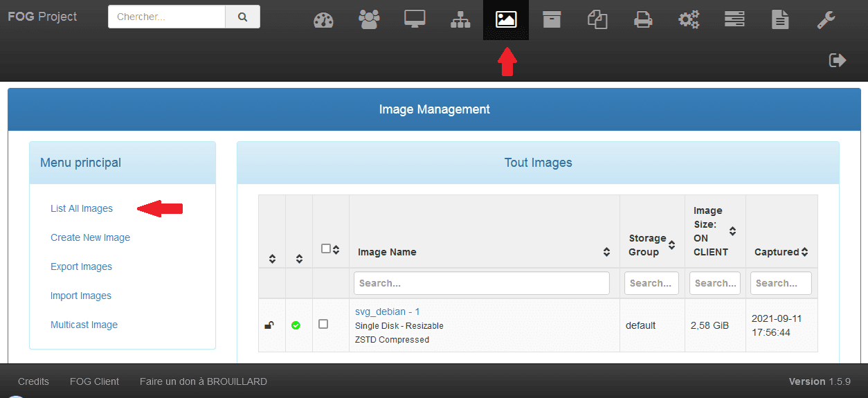Open the Users management icon
The height and width of the screenshot is (398, 868).
pyautogui.click(x=369, y=20)
